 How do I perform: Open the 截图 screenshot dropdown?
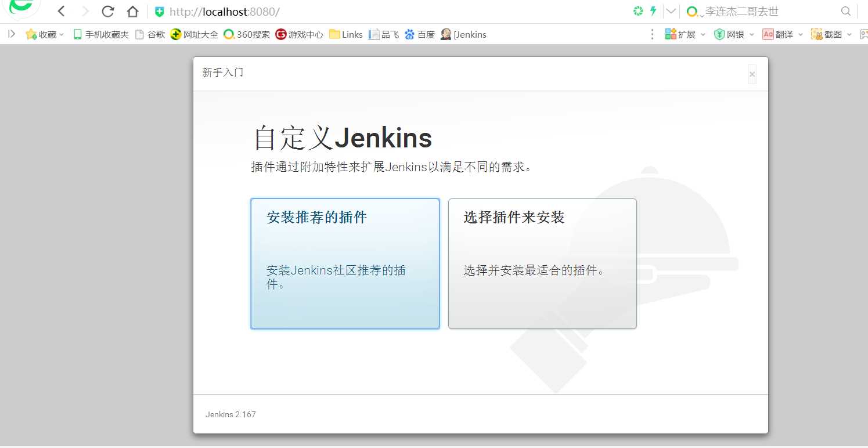831,34
